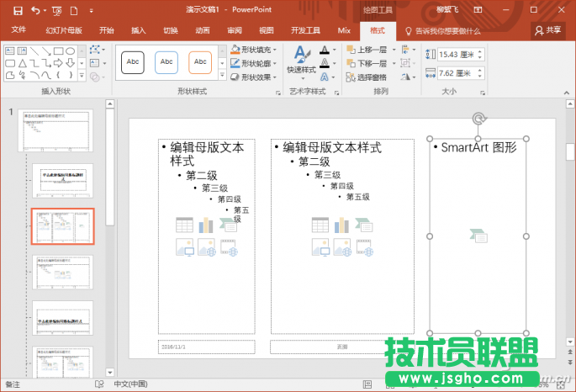This screenshot has width=576, height=392.
Task: Switch to the 幻灯片母版 tab
Action: pyautogui.click(x=64, y=30)
